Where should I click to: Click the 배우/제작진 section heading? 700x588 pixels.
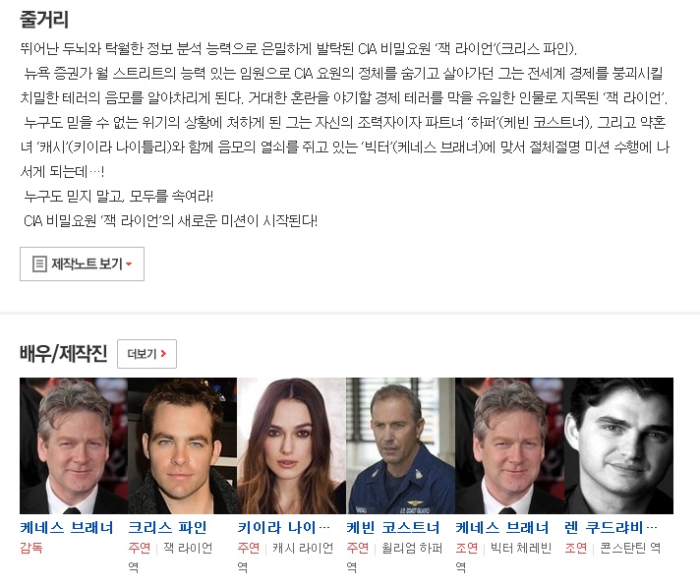pos(63,354)
